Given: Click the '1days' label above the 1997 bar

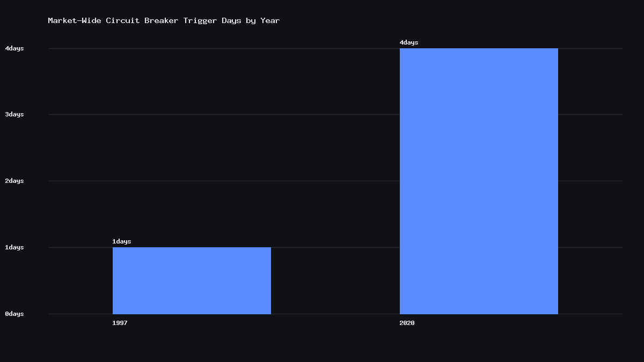Looking at the screenshot, I should click(x=122, y=242).
